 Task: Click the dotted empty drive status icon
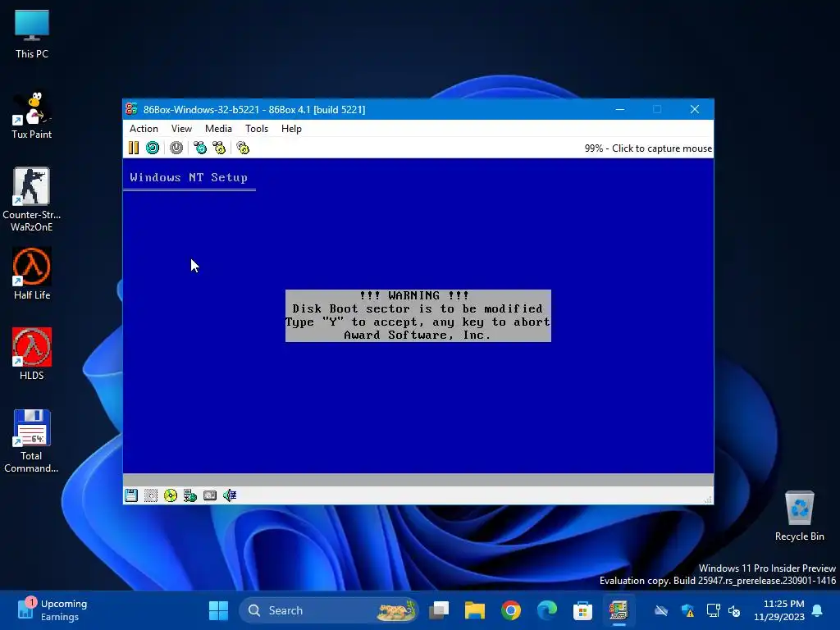point(151,495)
